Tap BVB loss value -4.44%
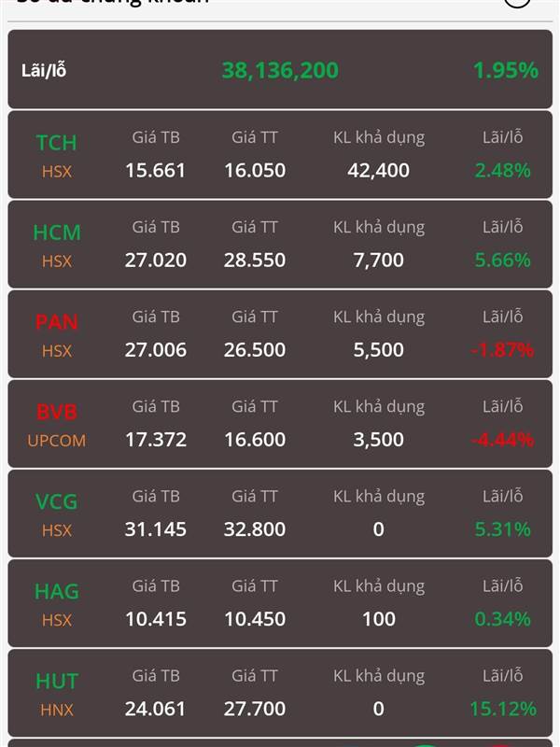The width and height of the screenshot is (560, 747). (x=502, y=440)
